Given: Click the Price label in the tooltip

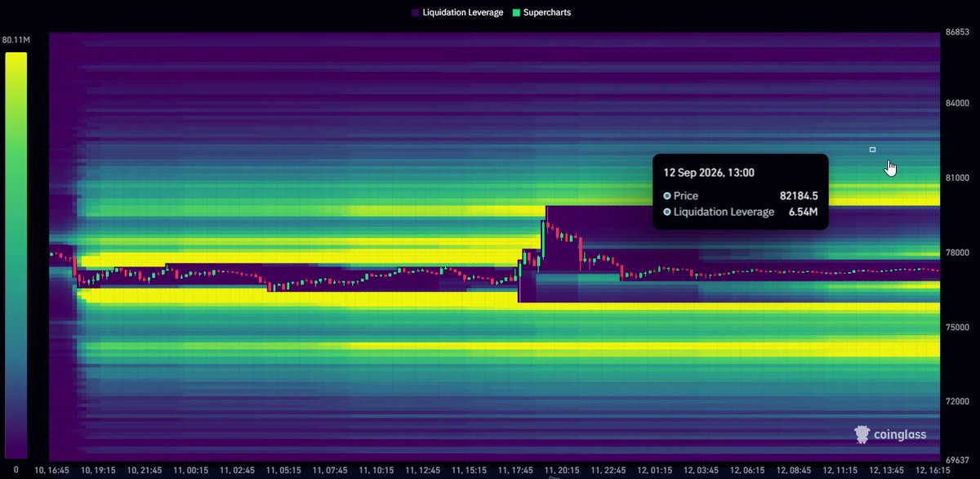Looking at the screenshot, I should coord(686,196).
